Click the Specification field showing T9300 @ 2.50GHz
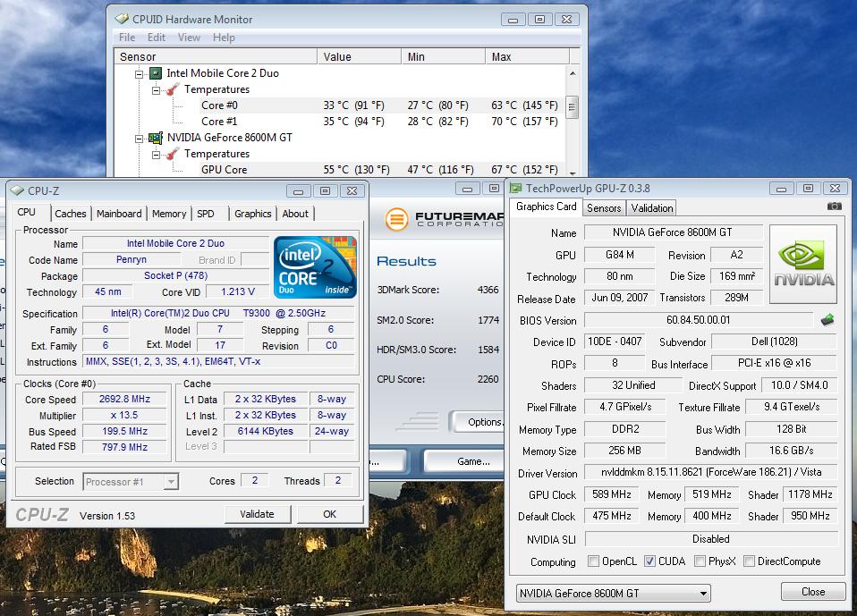 click(218, 313)
